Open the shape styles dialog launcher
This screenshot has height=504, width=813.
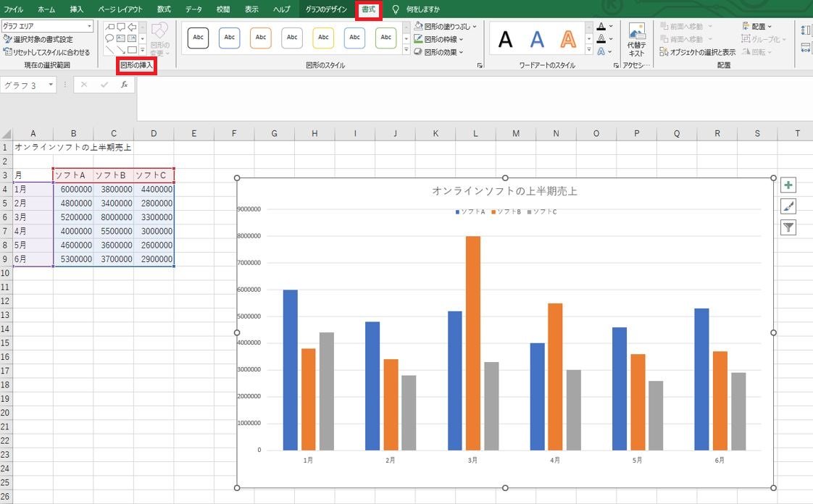pos(480,65)
